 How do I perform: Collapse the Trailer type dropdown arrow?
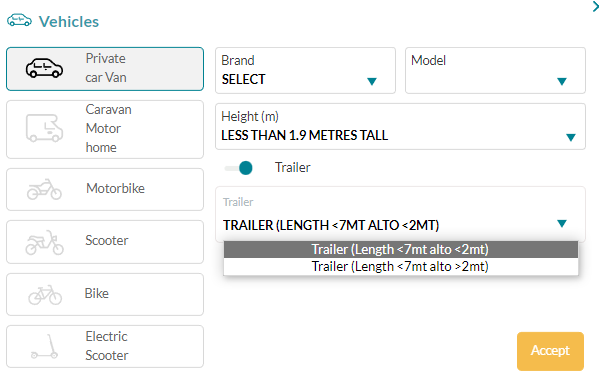562,223
